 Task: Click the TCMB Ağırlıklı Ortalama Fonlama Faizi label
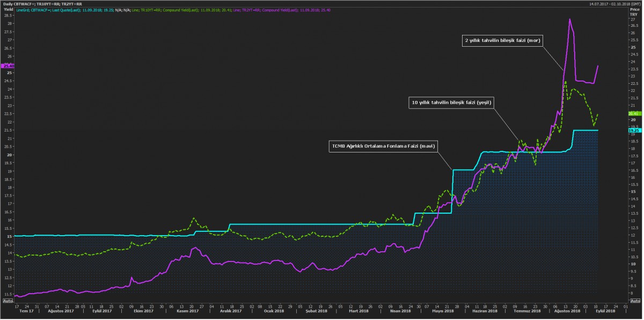[383, 146]
